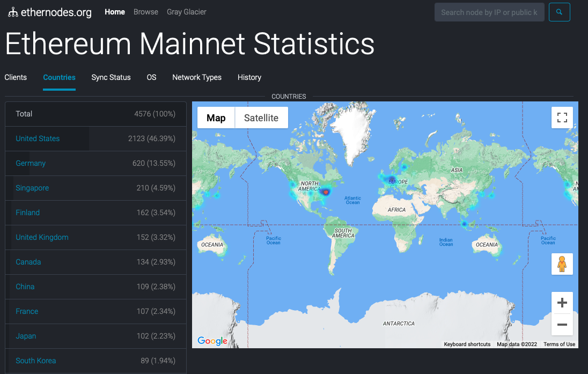Open the Japan country link
The image size is (588, 374).
[26, 336]
